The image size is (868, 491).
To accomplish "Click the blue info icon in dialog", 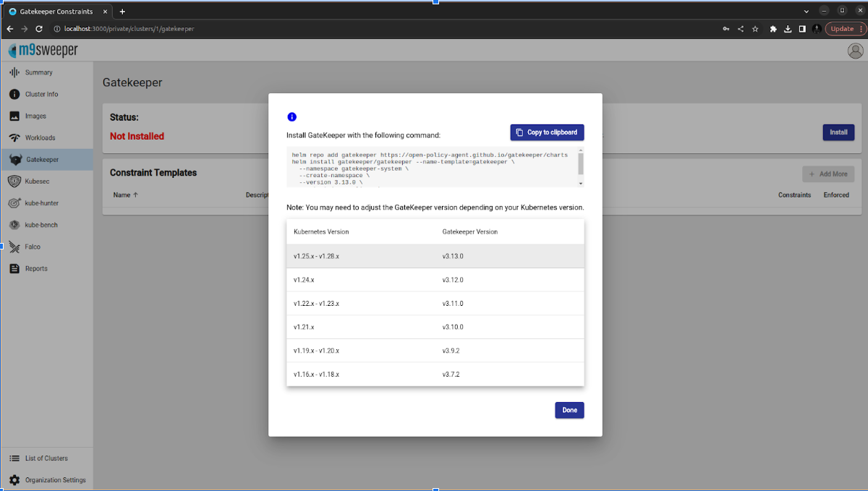I will tap(292, 117).
